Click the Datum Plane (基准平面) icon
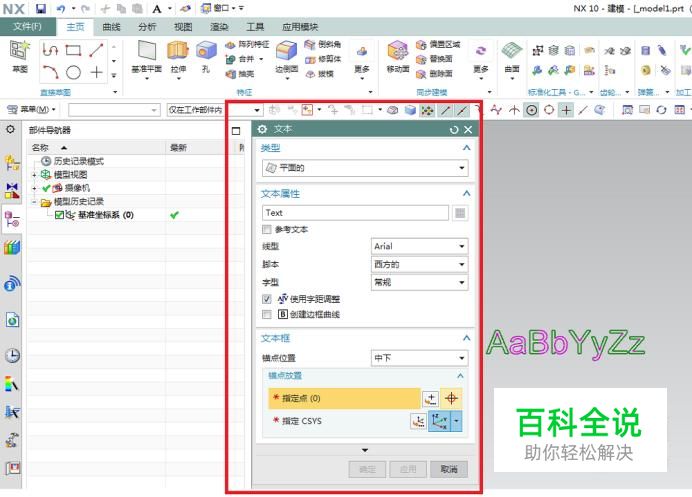692x497 pixels. (x=147, y=50)
